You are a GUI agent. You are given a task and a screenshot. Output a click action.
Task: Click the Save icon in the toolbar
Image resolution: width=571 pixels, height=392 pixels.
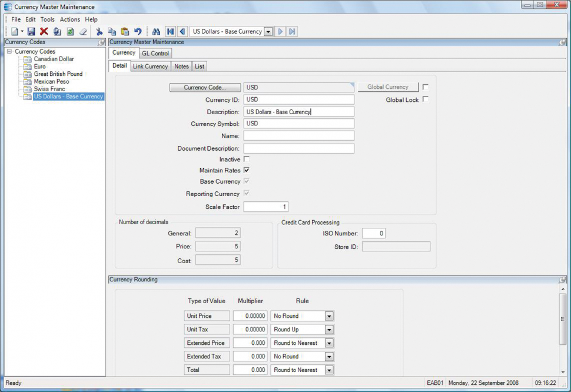(31, 32)
